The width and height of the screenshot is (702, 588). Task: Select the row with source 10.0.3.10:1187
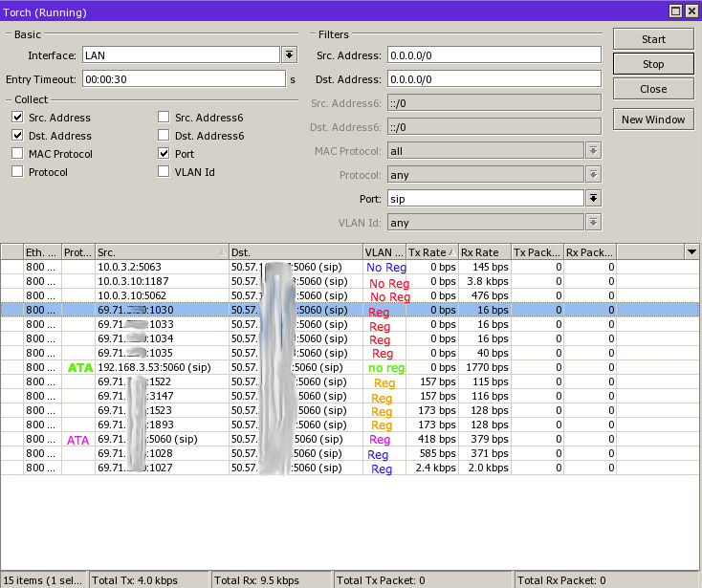349,281
